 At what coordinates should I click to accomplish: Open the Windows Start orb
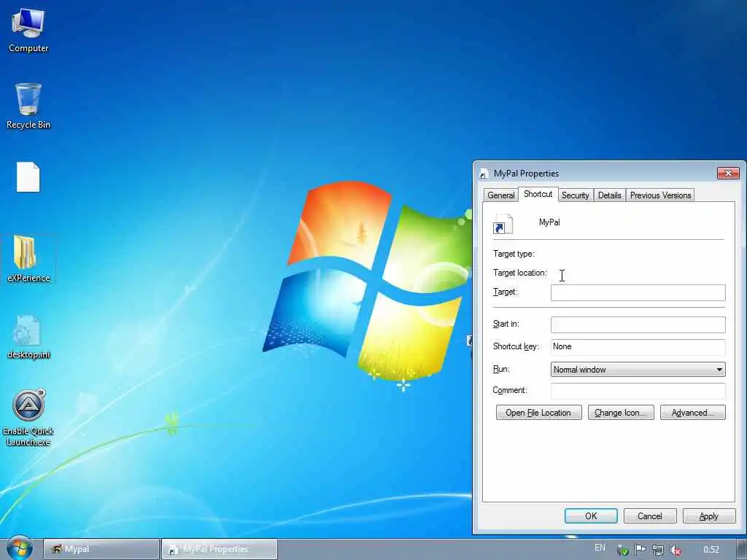point(19,548)
